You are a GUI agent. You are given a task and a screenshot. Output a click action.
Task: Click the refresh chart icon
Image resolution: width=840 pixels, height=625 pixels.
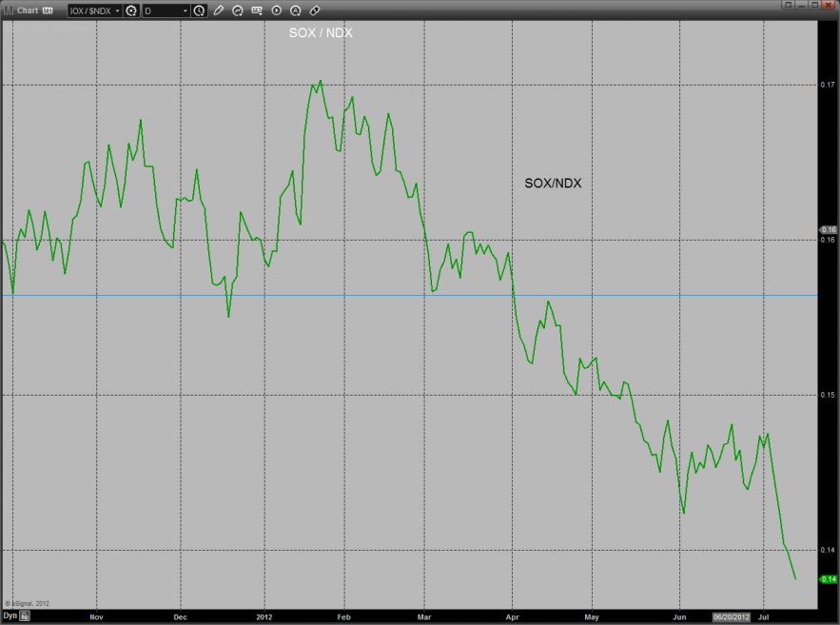(x=238, y=10)
